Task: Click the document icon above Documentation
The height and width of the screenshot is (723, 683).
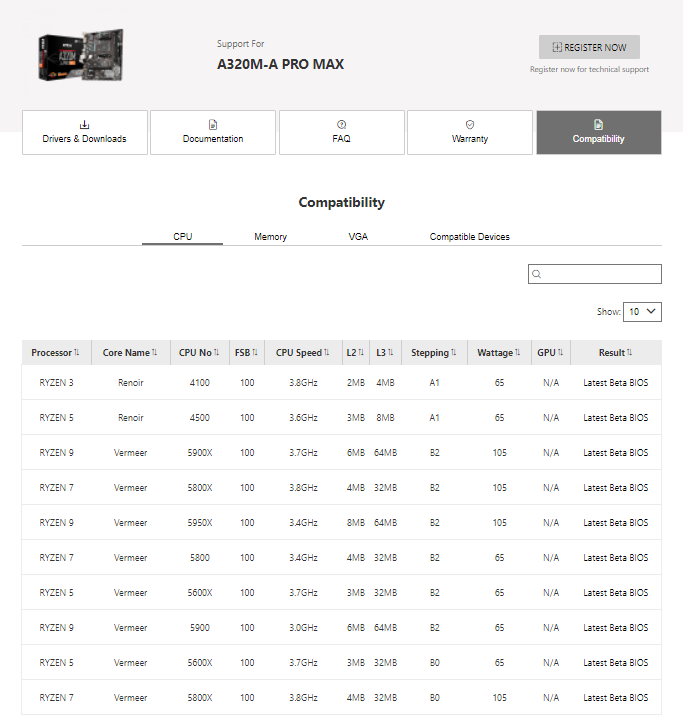Action: [213, 124]
